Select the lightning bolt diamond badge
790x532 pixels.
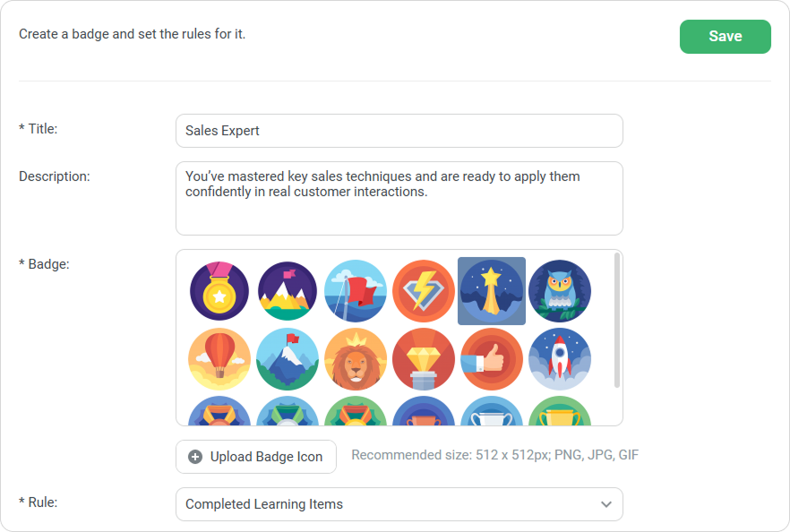[x=424, y=291]
